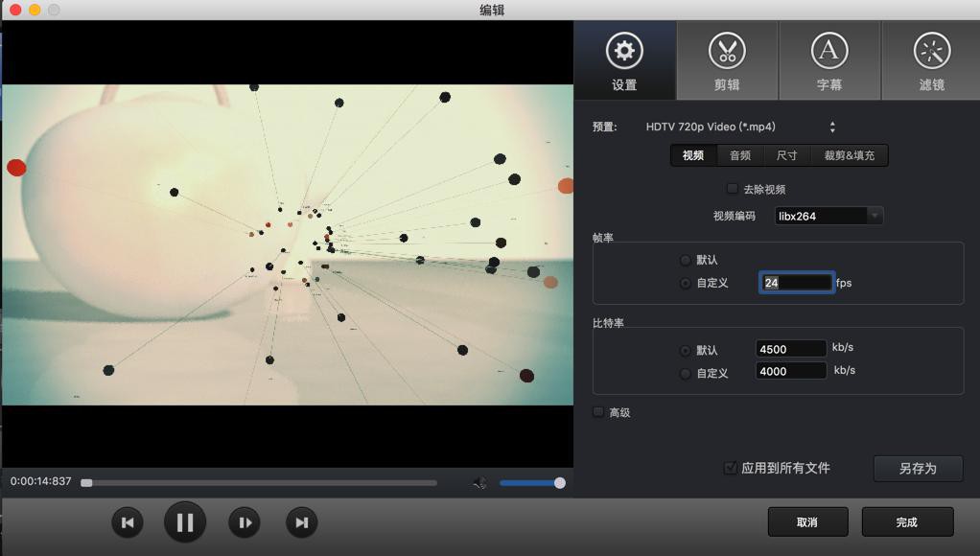
Task: Switch to 音频 audio sub-tab
Action: click(740, 155)
